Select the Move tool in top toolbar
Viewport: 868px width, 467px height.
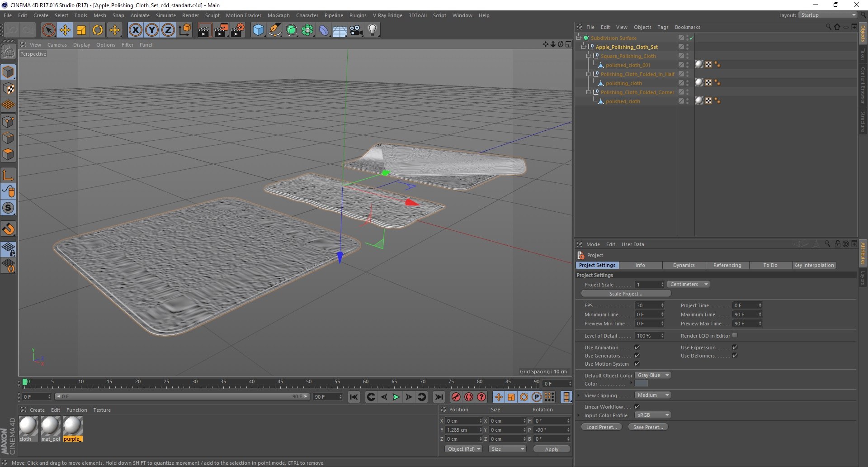65,30
